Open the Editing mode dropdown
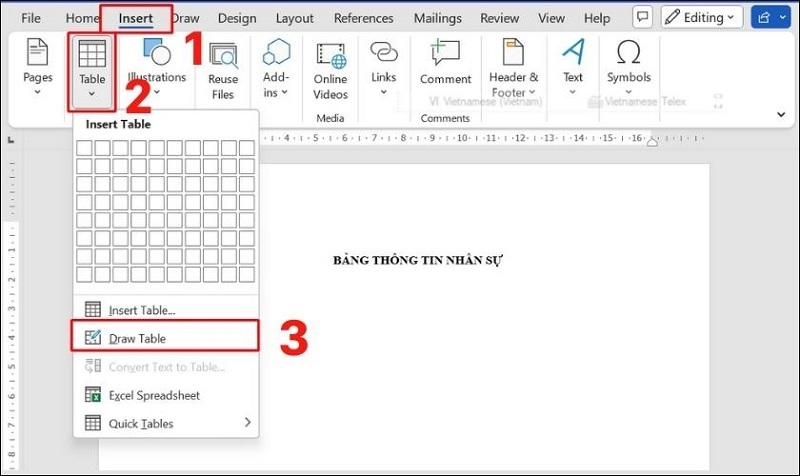This screenshot has height=476, width=800. pos(702,17)
